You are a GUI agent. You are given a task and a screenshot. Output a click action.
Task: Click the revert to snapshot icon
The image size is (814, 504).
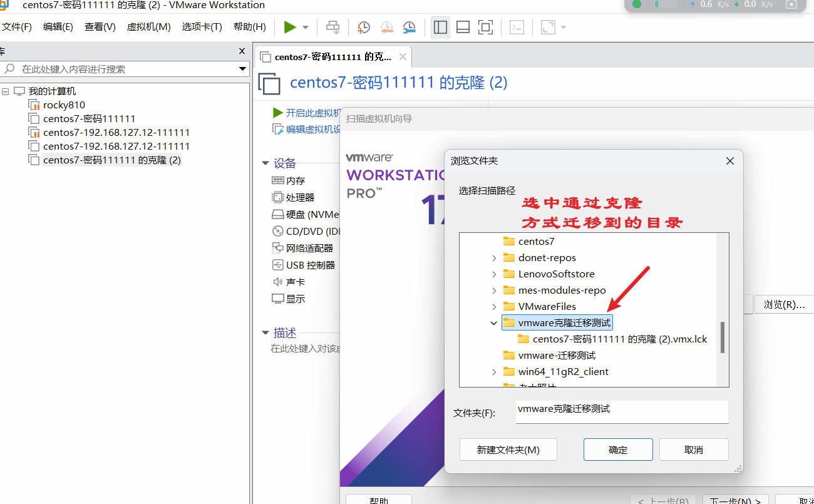point(386,27)
